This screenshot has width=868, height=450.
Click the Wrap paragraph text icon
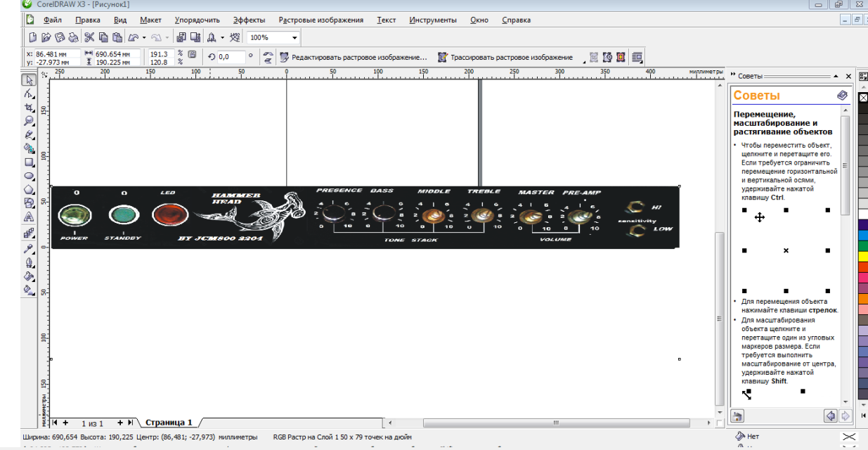(637, 57)
